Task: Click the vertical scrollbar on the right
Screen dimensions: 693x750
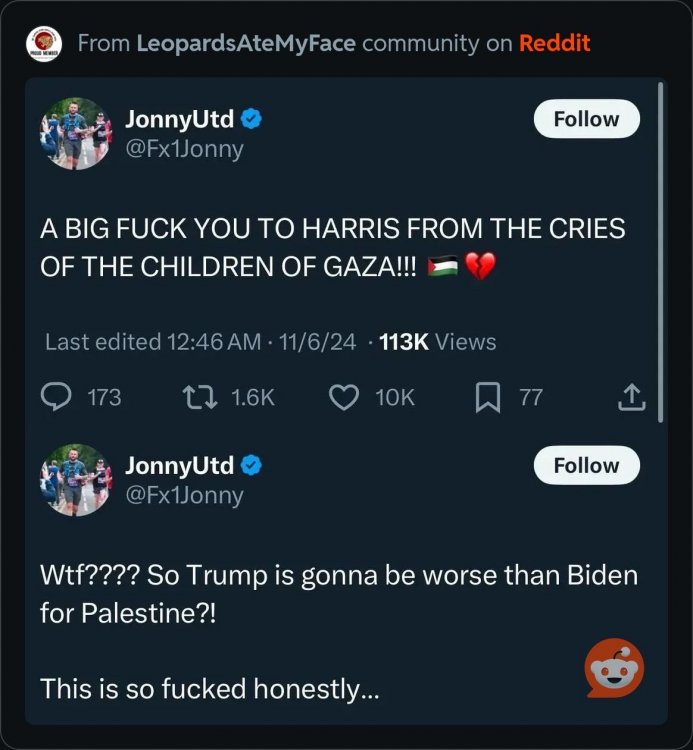Action: click(x=660, y=250)
